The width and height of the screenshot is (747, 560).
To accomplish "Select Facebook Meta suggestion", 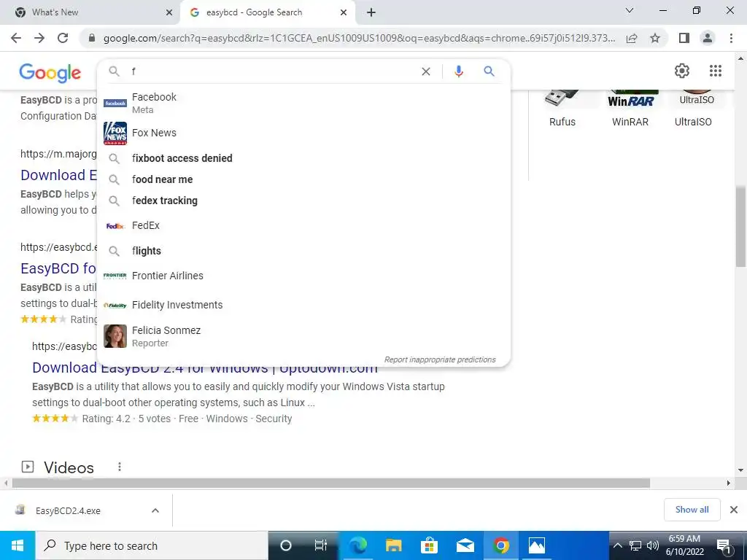I will click(x=303, y=103).
